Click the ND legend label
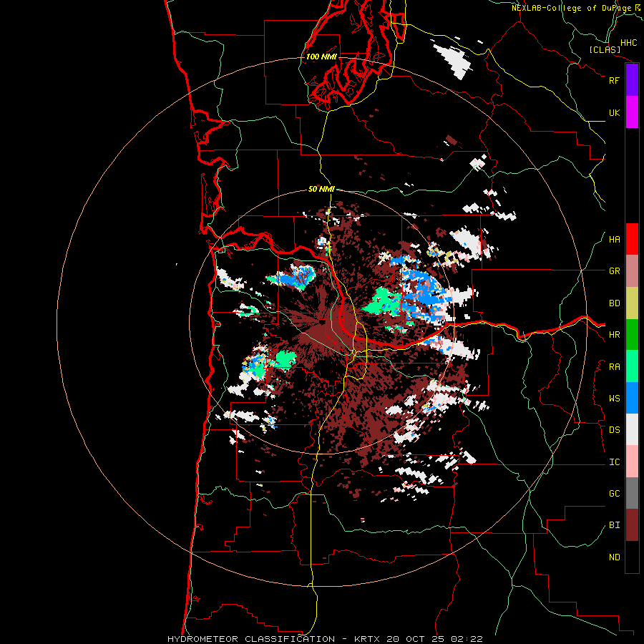Screen dimensions: 644x644 [x=614, y=557]
